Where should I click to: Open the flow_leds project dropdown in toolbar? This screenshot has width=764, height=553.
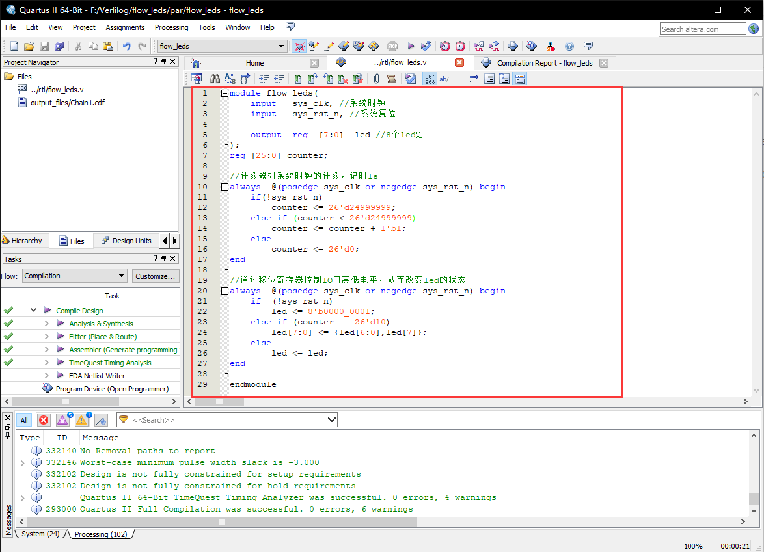click(x=282, y=46)
